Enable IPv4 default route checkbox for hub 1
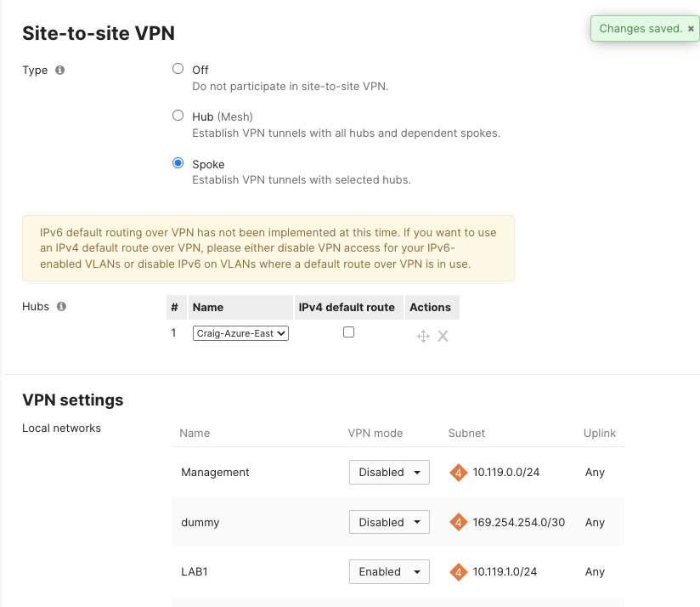The height and width of the screenshot is (607, 700). (348, 332)
